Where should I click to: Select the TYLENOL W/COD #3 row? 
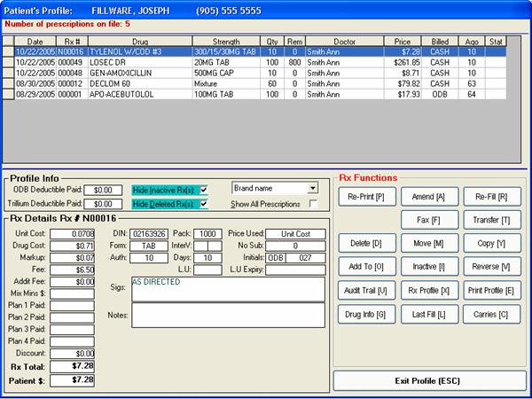point(260,52)
